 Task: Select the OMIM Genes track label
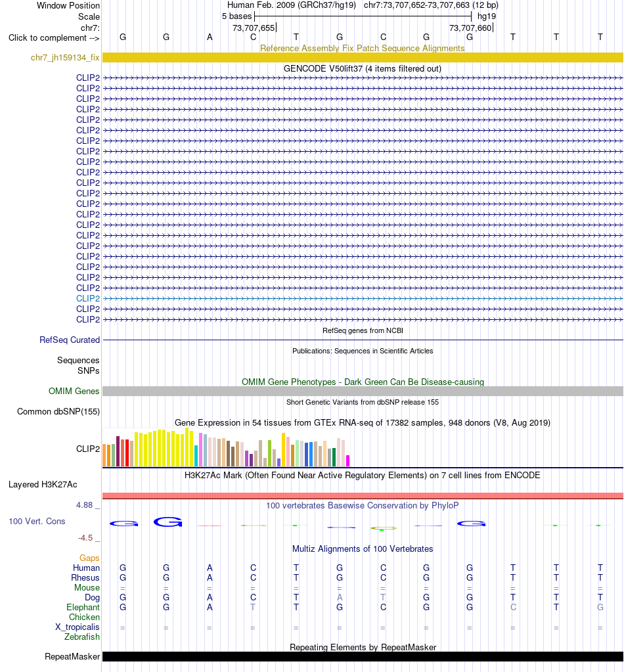pyautogui.click(x=74, y=391)
